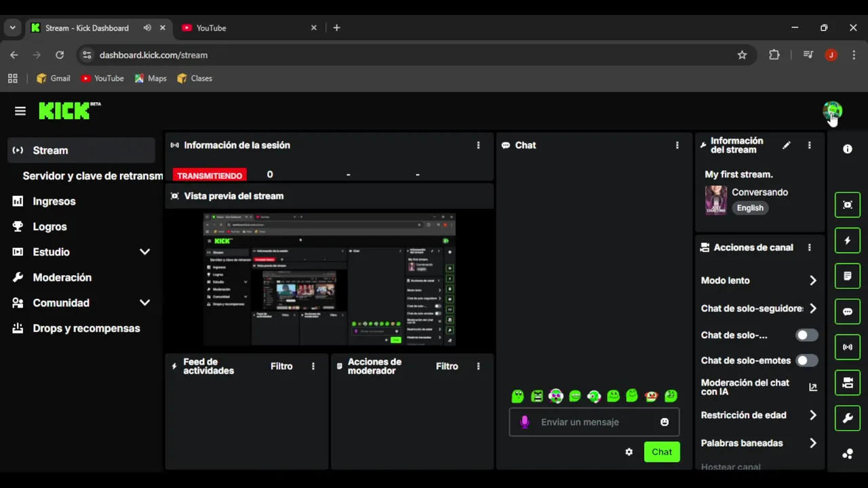Toggle session info broadcast icon in right rail

click(x=847, y=347)
